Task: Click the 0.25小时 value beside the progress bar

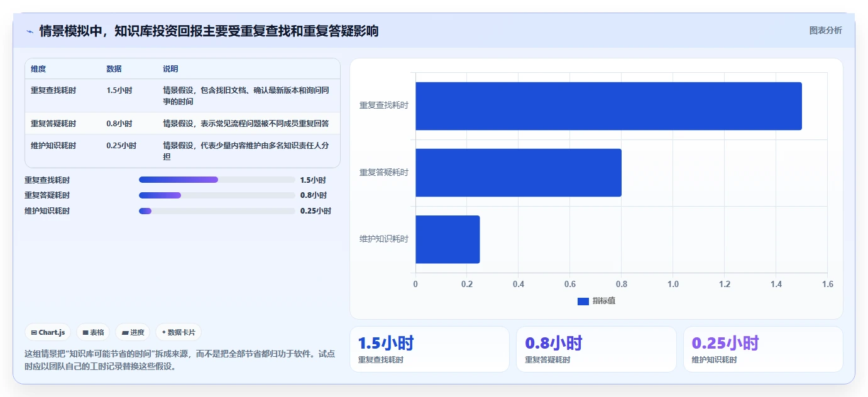Action: tap(316, 211)
